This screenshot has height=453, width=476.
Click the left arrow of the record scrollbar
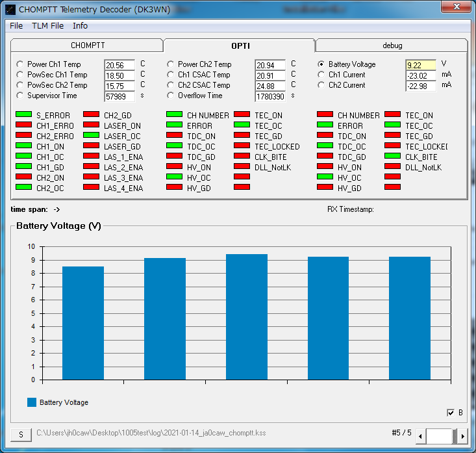(420, 436)
